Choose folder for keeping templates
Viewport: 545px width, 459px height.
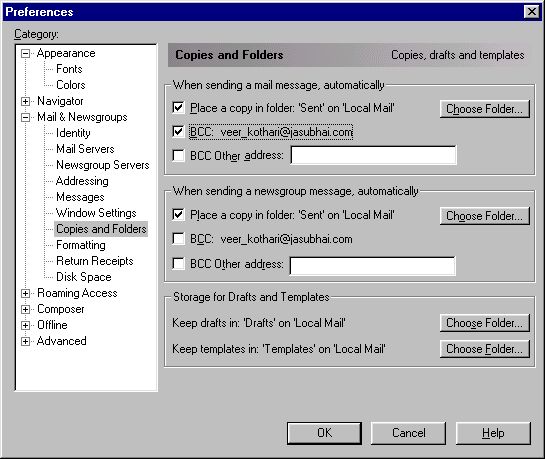click(x=485, y=349)
